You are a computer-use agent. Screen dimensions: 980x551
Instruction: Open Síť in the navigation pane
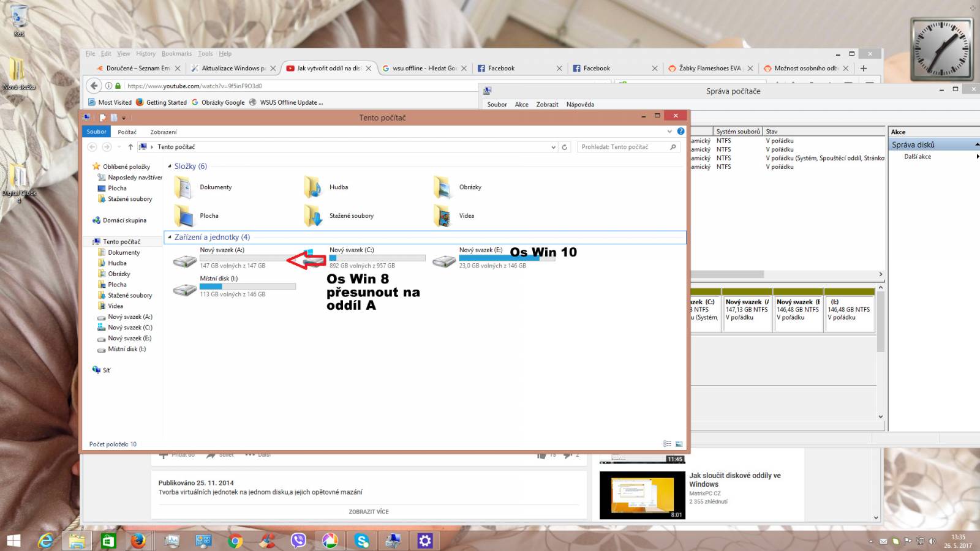tap(107, 370)
